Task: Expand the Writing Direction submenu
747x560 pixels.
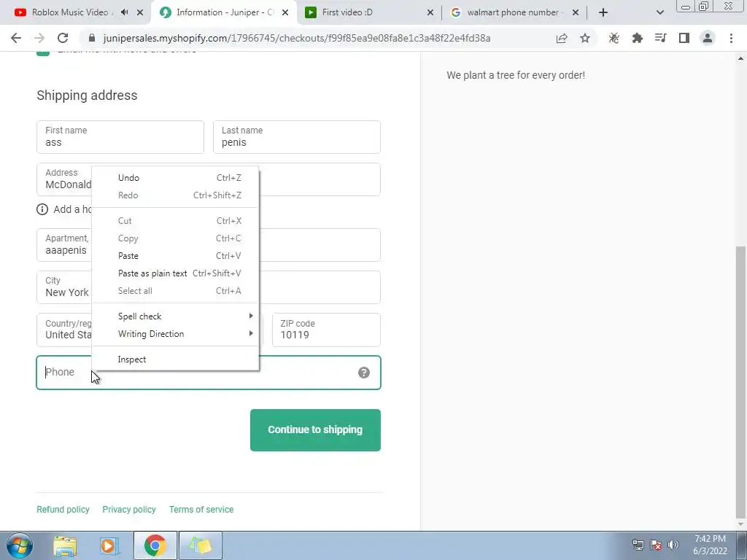Action: click(x=175, y=334)
